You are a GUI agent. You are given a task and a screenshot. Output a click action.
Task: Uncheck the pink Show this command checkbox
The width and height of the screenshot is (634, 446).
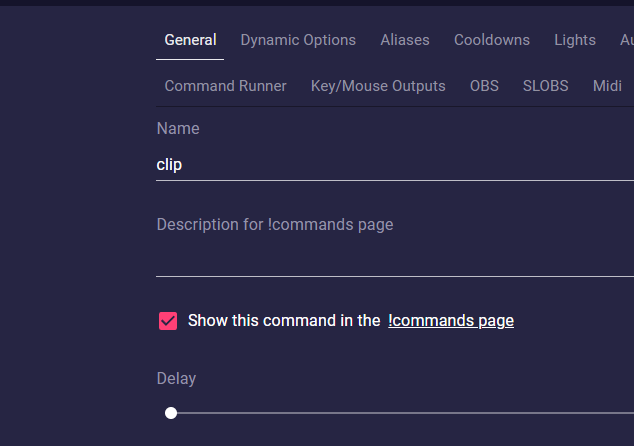[x=168, y=321]
